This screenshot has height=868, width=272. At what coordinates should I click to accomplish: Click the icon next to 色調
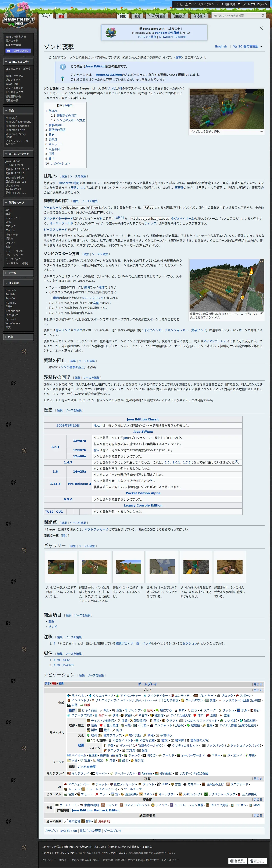66,794
